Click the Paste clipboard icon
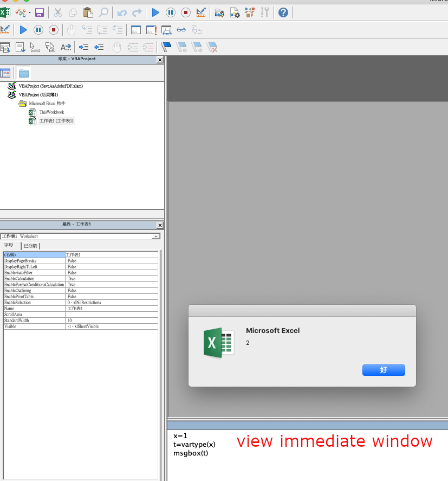 click(88, 12)
